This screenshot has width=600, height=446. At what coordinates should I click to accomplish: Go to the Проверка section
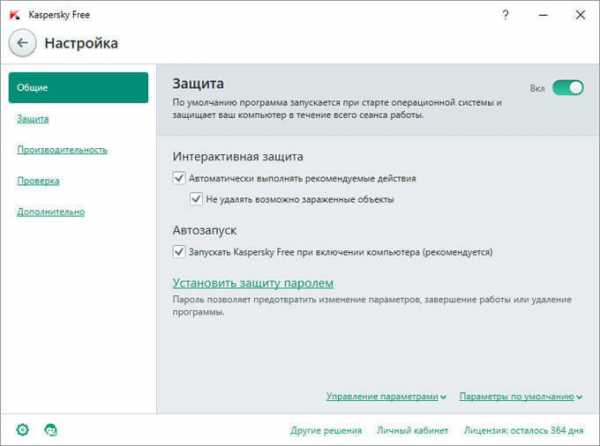[x=38, y=181]
